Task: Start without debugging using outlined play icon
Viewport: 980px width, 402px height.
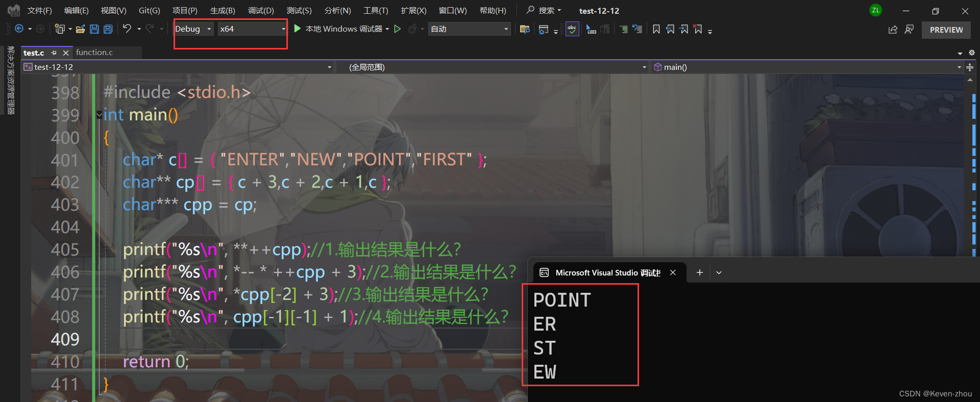Action: click(x=398, y=29)
